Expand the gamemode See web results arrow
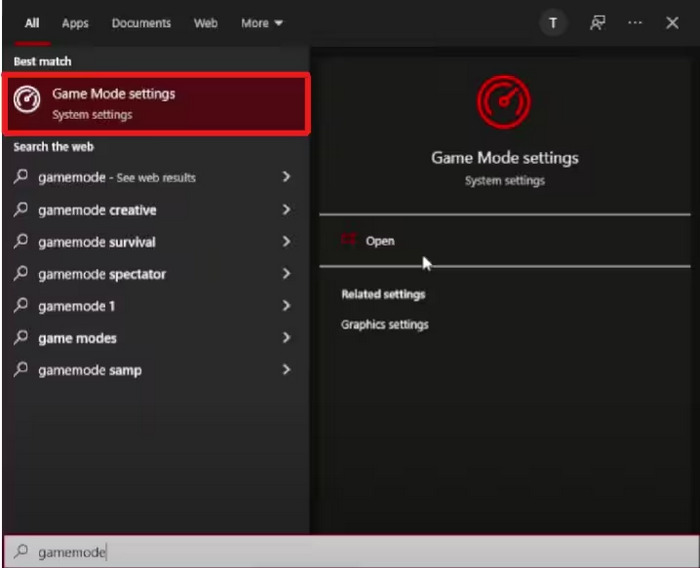Viewport: 700px width, 568px height. 287,177
